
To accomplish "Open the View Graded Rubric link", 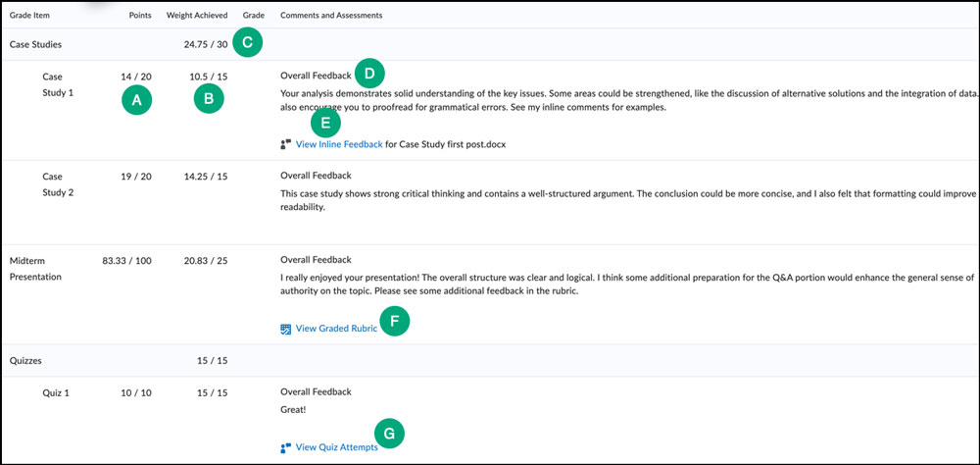I will tap(335, 330).
